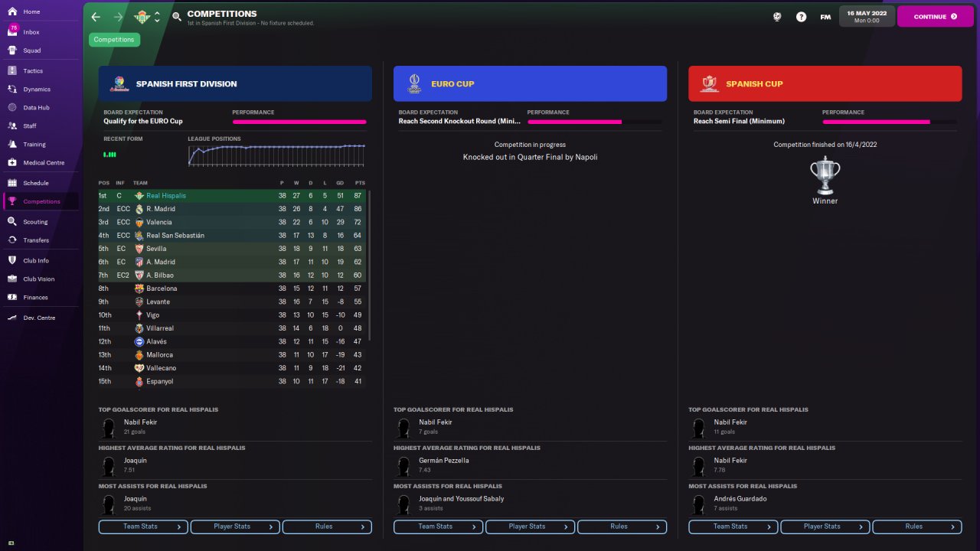Open the 16 May 2022 date button
This screenshot has height=551, width=980.
coord(867,16)
